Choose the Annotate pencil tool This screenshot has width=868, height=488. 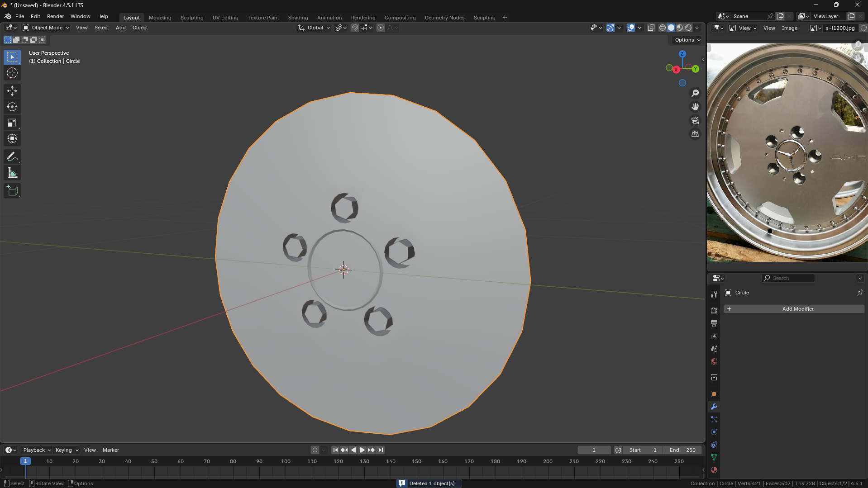click(x=12, y=157)
